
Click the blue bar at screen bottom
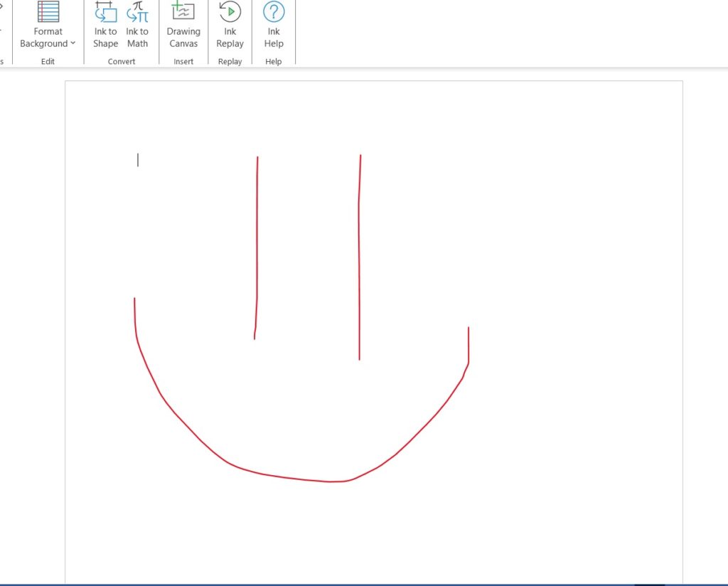click(x=364, y=583)
